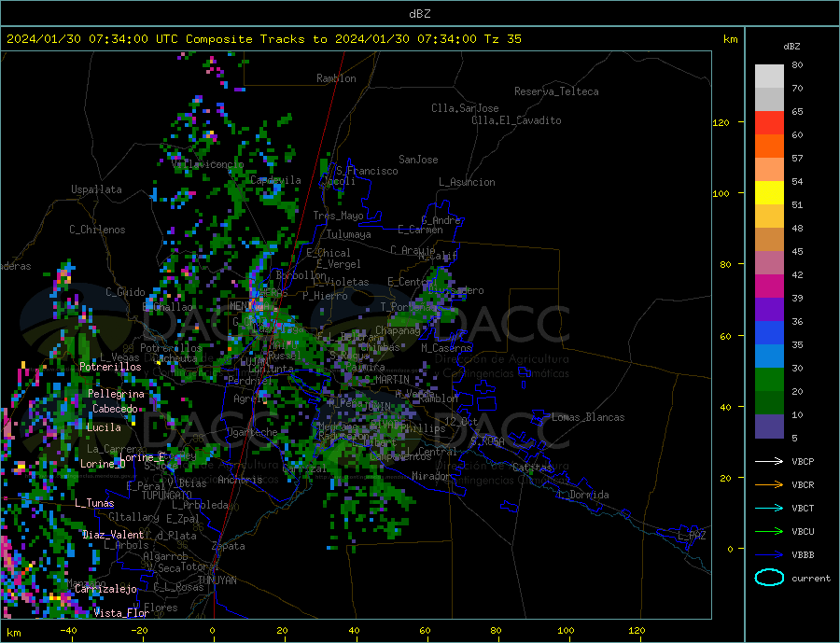The width and height of the screenshot is (840, 643).
Task: Click the cyan VBCT arrow in legend
Action: tap(769, 508)
